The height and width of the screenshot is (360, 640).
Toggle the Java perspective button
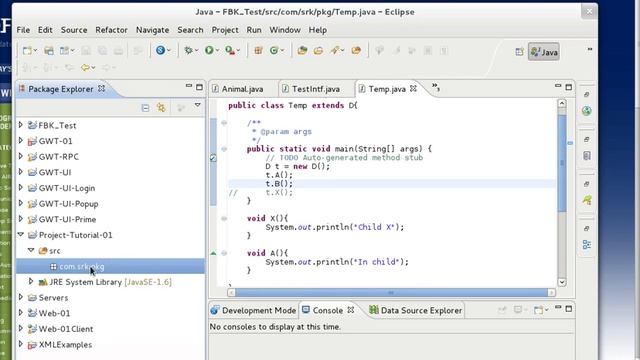(544, 52)
